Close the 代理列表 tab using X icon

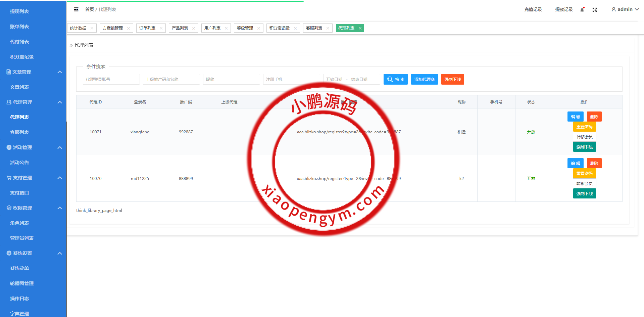click(360, 28)
